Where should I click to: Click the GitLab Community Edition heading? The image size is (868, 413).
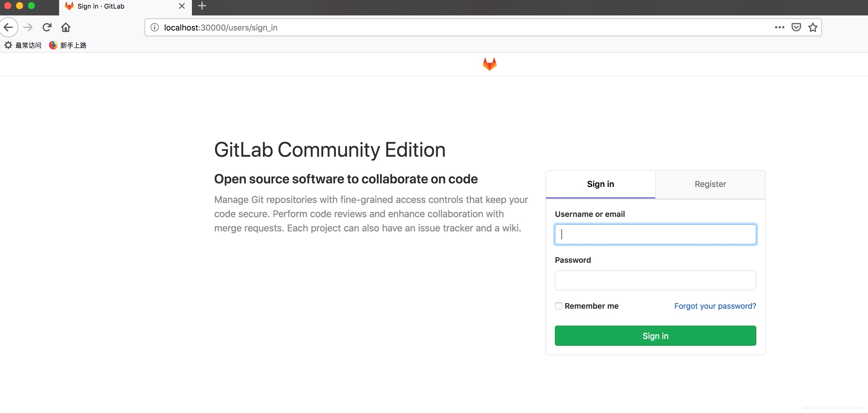click(x=330, y=150)
